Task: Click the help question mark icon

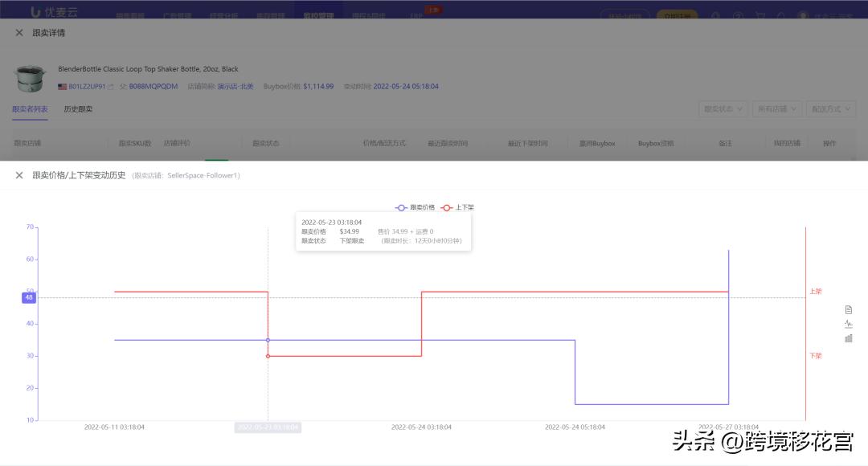Action: coord(737,14)
